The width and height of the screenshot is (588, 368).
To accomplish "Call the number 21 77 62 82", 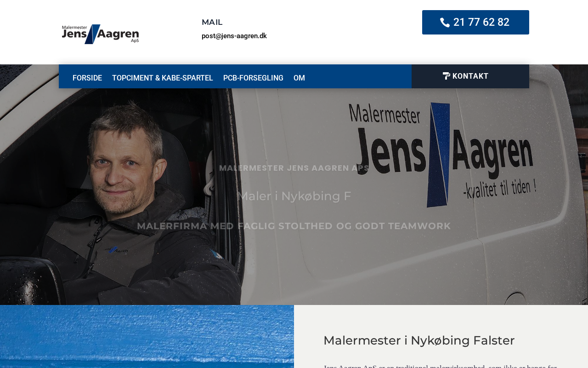I will click(x=475, y=22).
